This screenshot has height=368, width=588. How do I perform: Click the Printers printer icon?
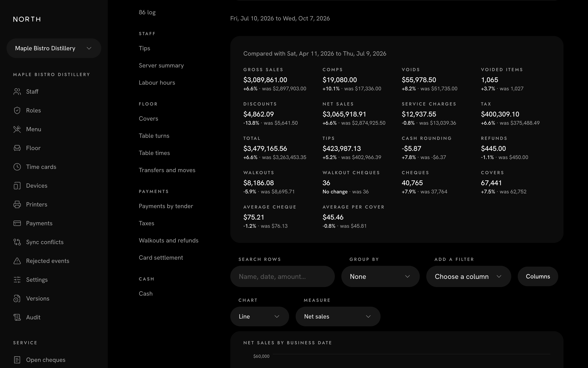(x=17, y=204)
